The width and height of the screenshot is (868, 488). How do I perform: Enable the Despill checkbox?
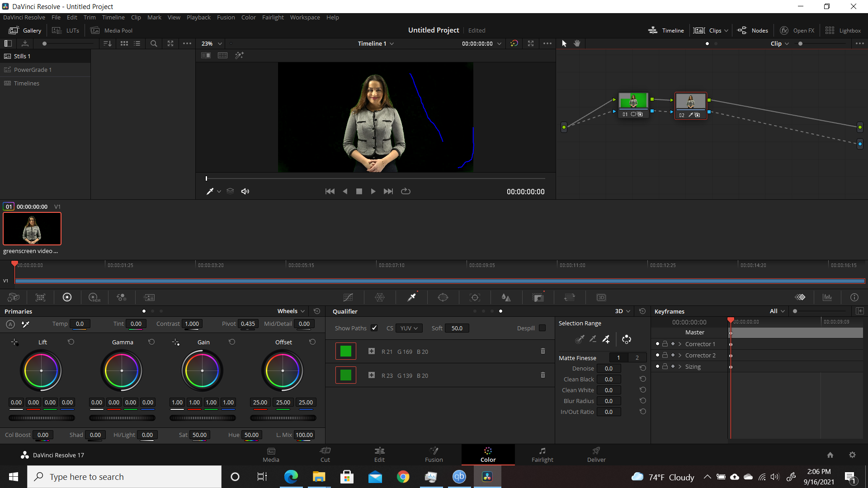pyautogui.click(x=542, y=328)
